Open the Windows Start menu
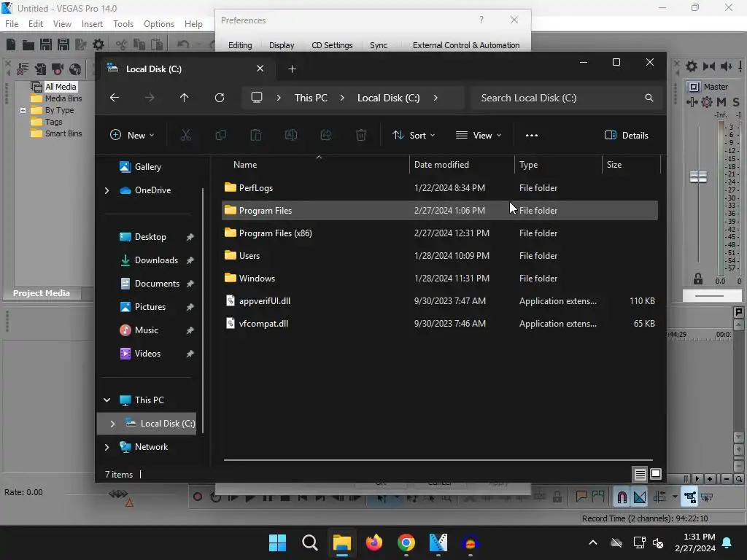747x560 pixels. coord(277,542)
